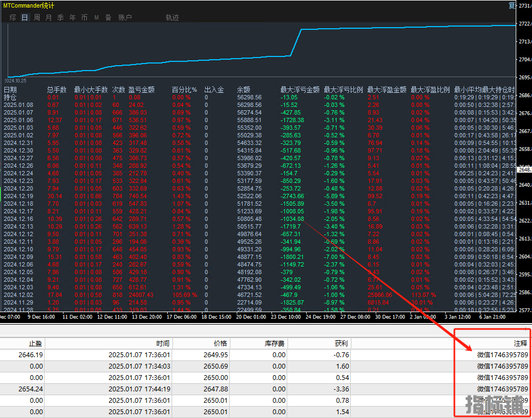Select the 2025.01.08 date row
This screenshot has height=418, width=532.
pyautogui.click(x=18, y=105)
